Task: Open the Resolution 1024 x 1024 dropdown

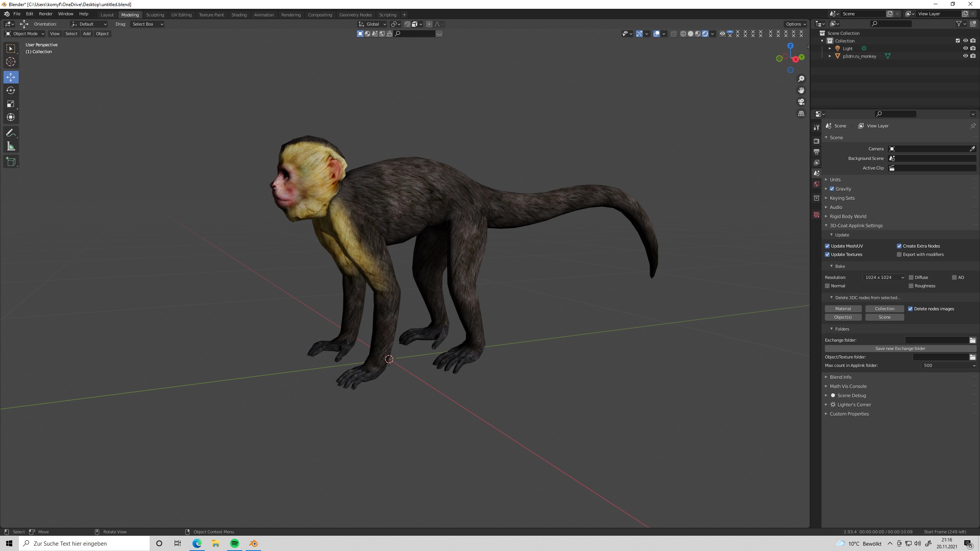Action: pos(884,277)
